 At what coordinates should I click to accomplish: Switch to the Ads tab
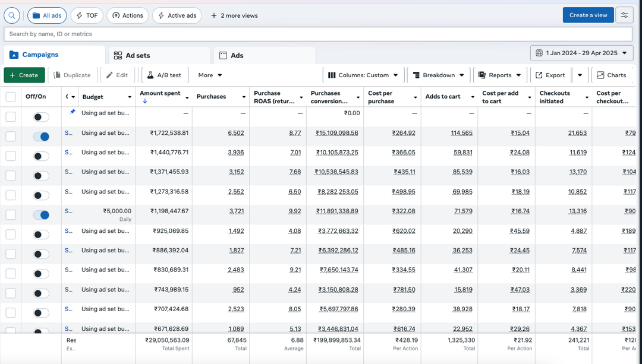(237, 55)
